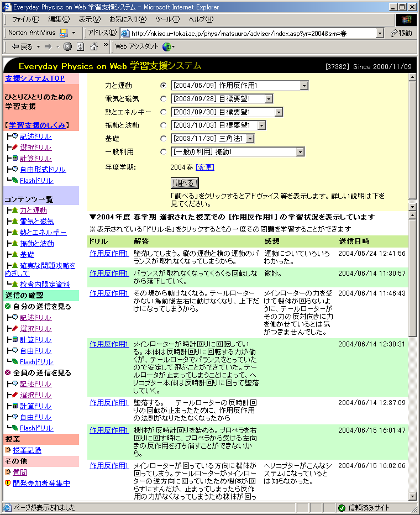Click the upper frame scroll down arrow

tap(412, 207)
